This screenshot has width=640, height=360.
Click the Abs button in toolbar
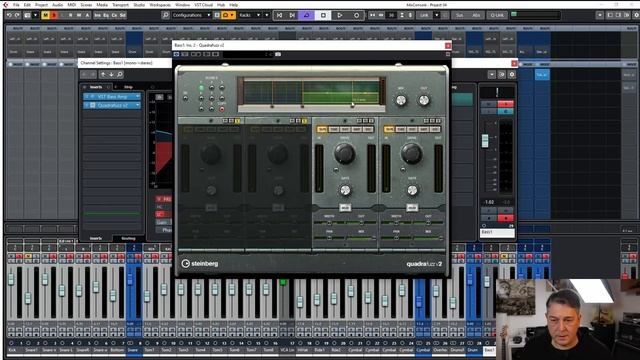click(476, 15)
